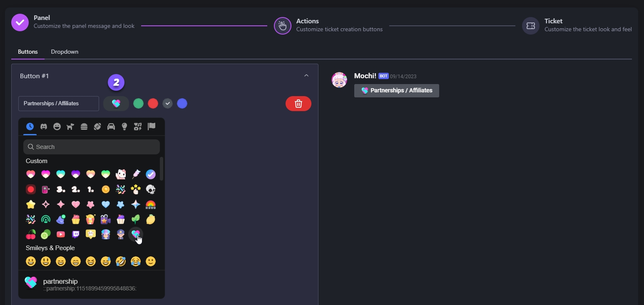Open the football activities emoji category
The image size is (644, 305).
tap(97, 126)
